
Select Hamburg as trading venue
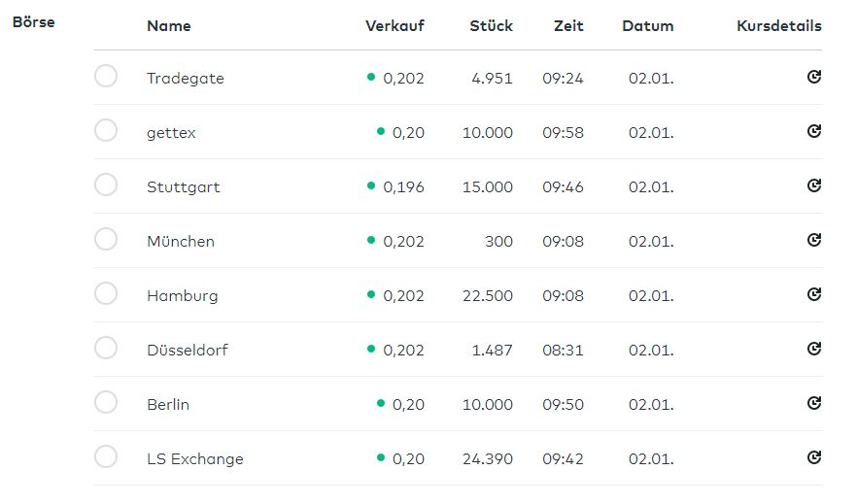(x=106, y=294)
